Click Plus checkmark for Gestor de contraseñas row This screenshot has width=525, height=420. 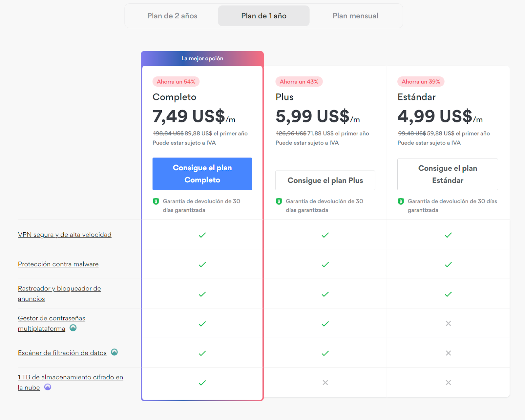[x=325, y=324]
